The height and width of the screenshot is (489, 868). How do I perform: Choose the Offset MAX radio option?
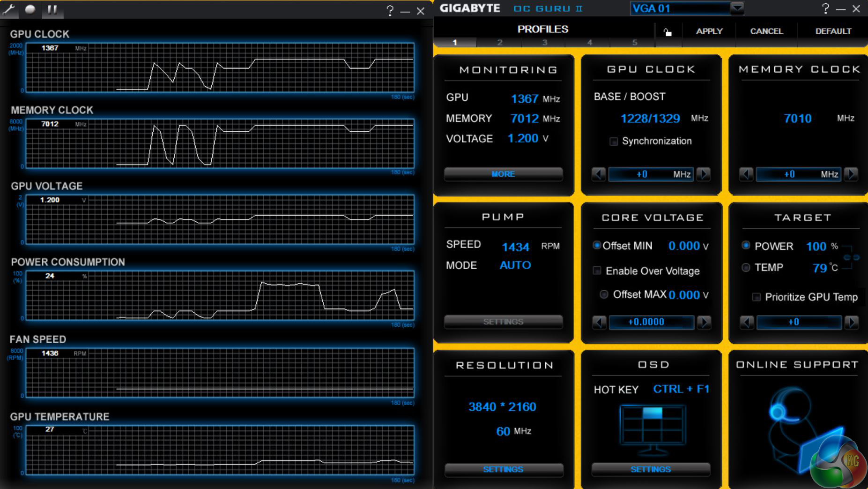pyautogui.click(x=604, y=294)
